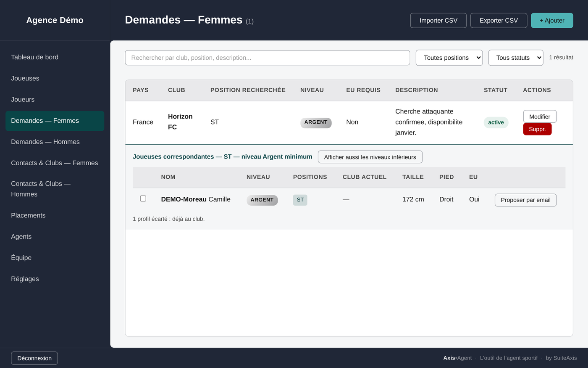Show the Équipe page
This screenshot has width=588, height=368.
55,257
